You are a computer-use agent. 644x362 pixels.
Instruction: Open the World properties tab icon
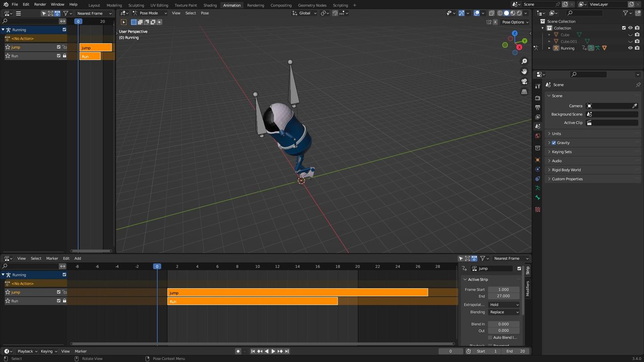click(x=538, y=136)
